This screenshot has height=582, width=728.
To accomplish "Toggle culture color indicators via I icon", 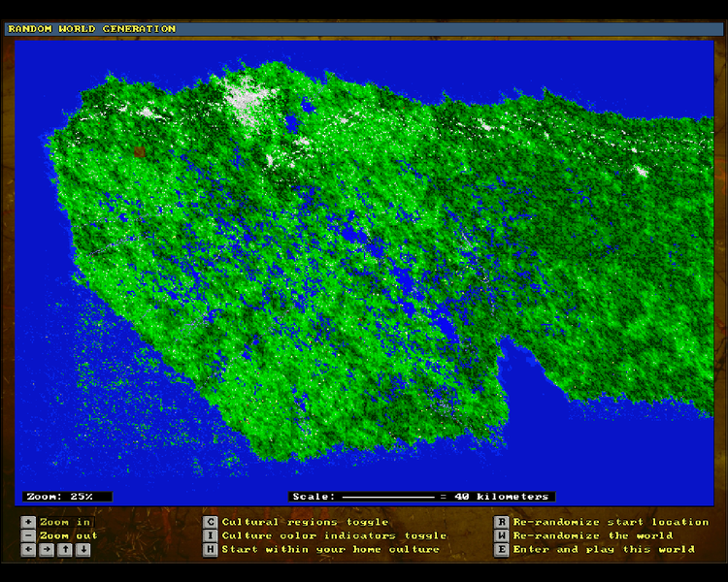I will pyautogui.click(x=210, y=535).
